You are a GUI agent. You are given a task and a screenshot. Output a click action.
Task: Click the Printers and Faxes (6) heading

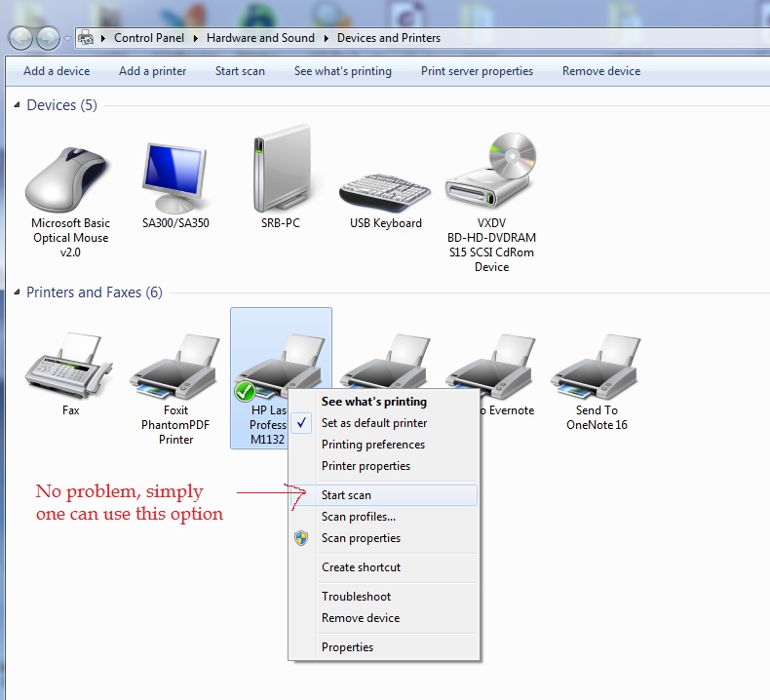pos(95,292)
